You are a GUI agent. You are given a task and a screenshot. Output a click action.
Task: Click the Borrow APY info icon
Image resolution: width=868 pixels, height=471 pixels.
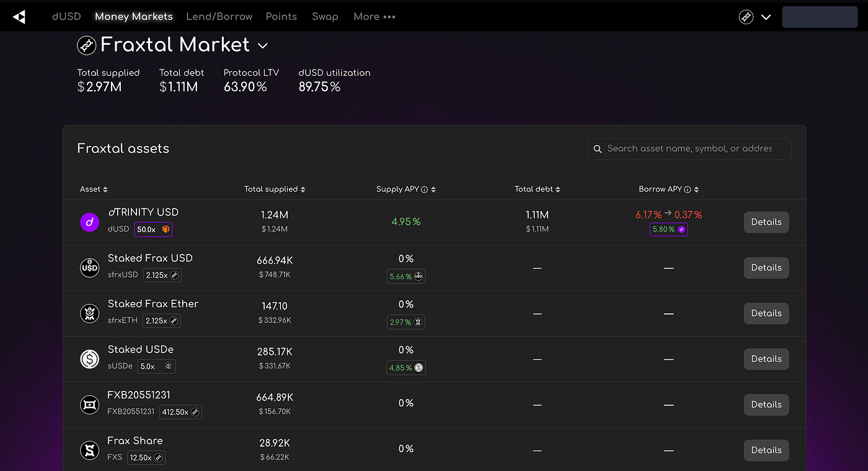tap(688, 189)
